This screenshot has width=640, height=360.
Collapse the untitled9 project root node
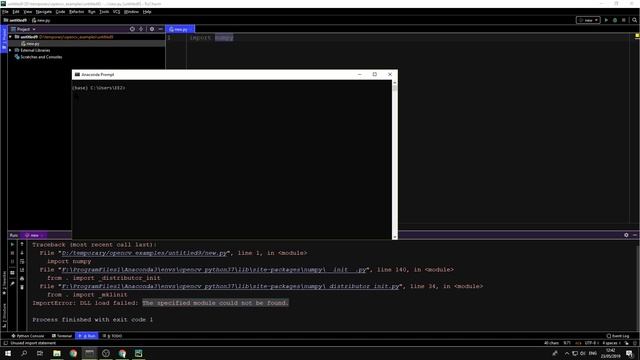pyautogui.click(x=11, y=37)
